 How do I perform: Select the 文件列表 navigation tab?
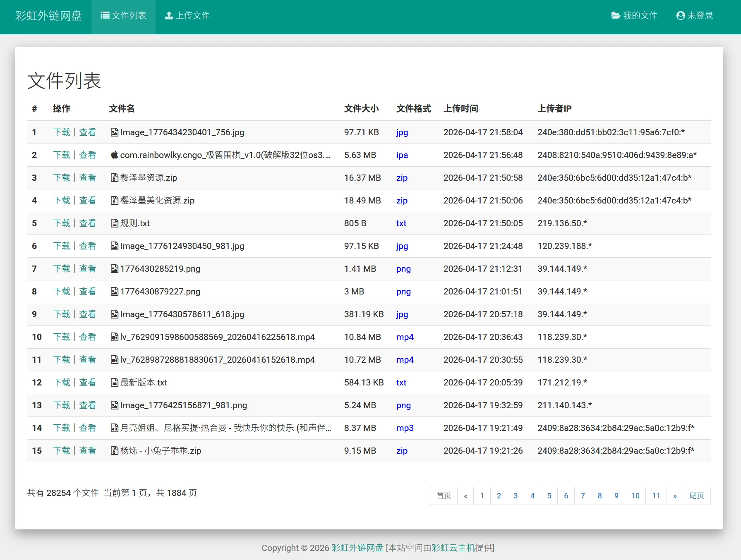point(128,15)
